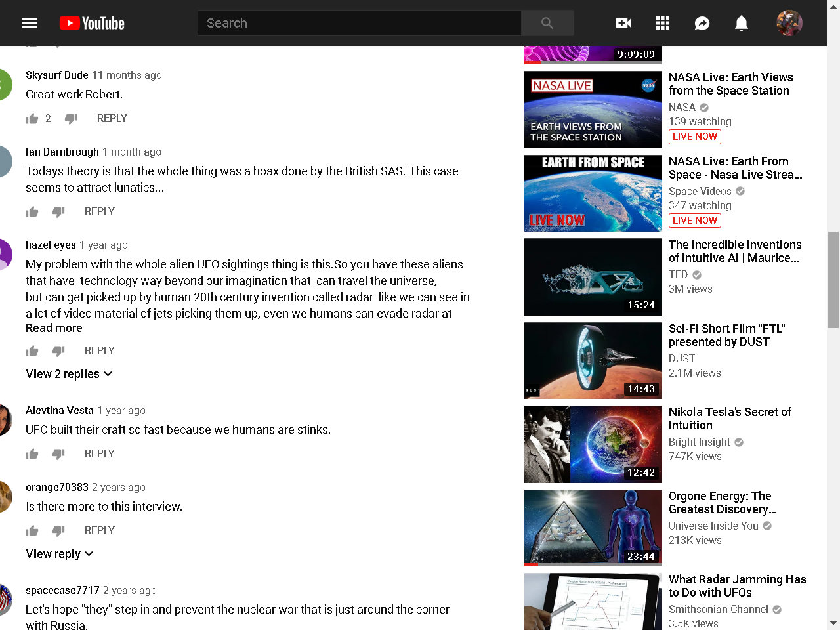Like Alevtina Vesta's comment

[x=32, y=454]
